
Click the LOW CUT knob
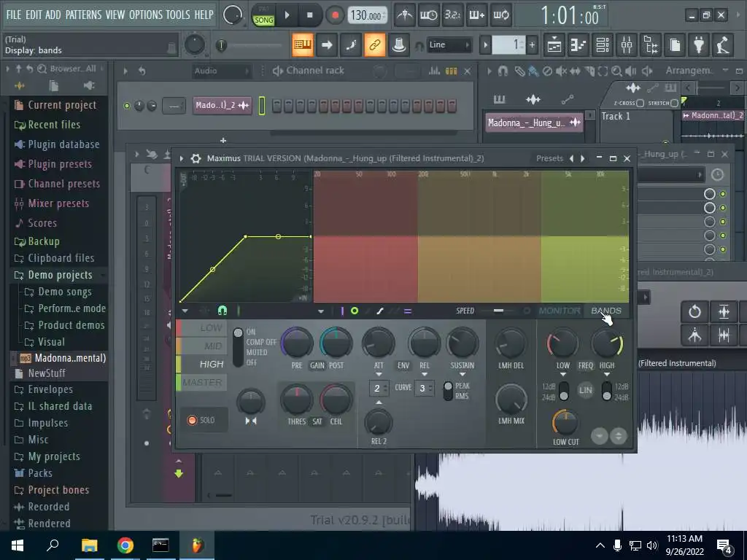pos(565,422)
